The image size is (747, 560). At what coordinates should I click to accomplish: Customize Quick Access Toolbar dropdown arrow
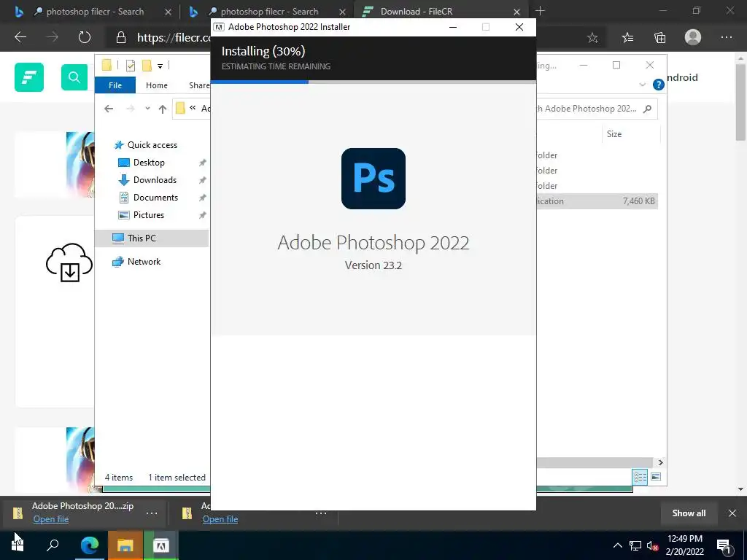pos(160,66)
